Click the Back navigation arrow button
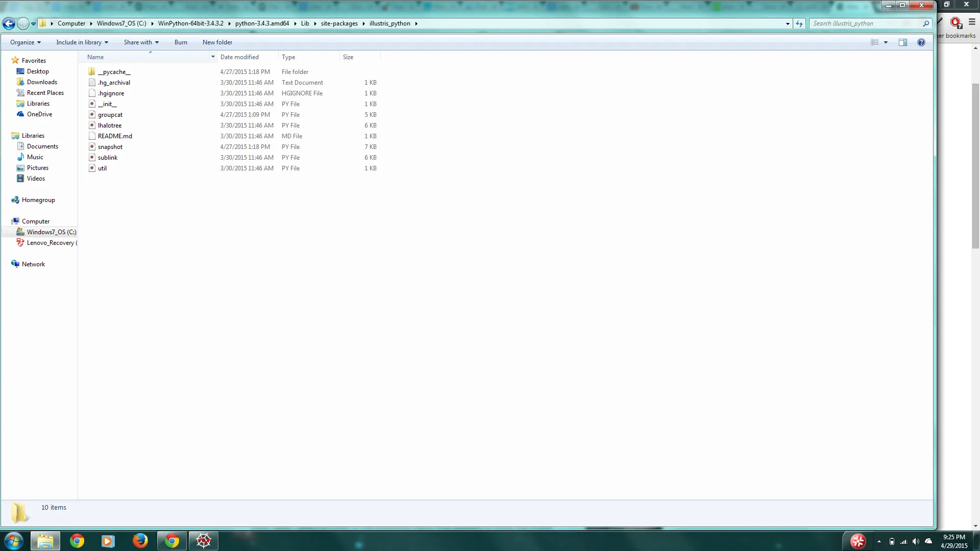This screenshot has width=980, height=551. [x=9, y=23]
